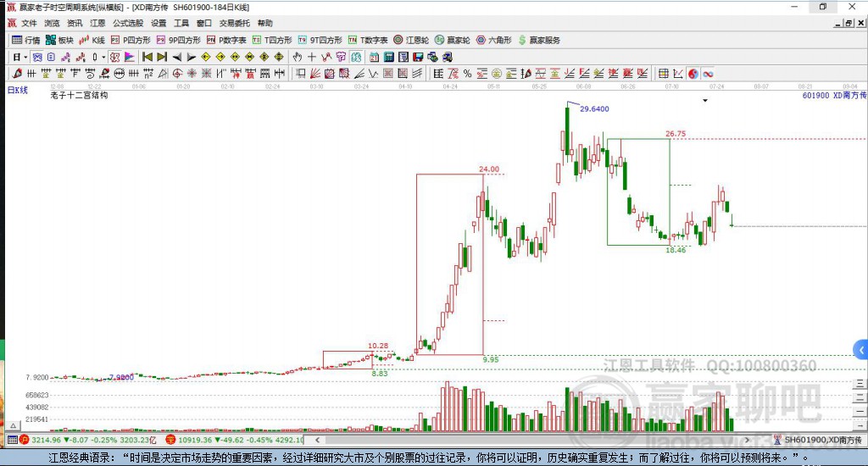Click the 18.46 low price label

(x=676, y=250)
